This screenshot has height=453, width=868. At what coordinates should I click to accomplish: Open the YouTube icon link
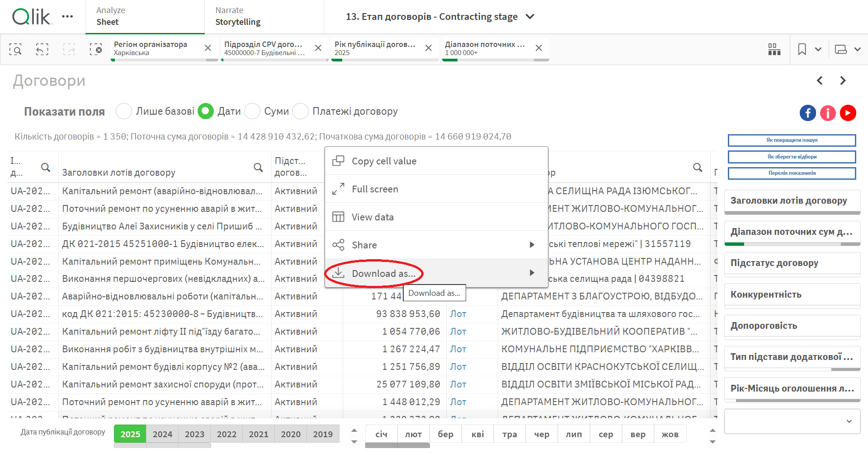coord(848,113)
